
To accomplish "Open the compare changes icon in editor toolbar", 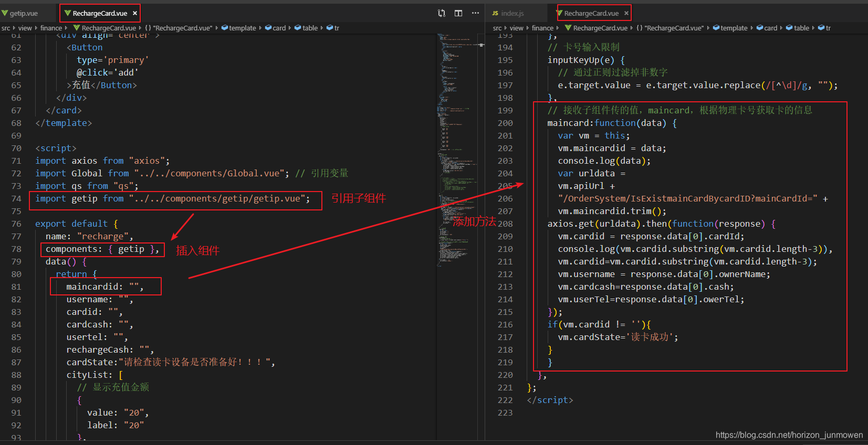I will pos(442,13).
